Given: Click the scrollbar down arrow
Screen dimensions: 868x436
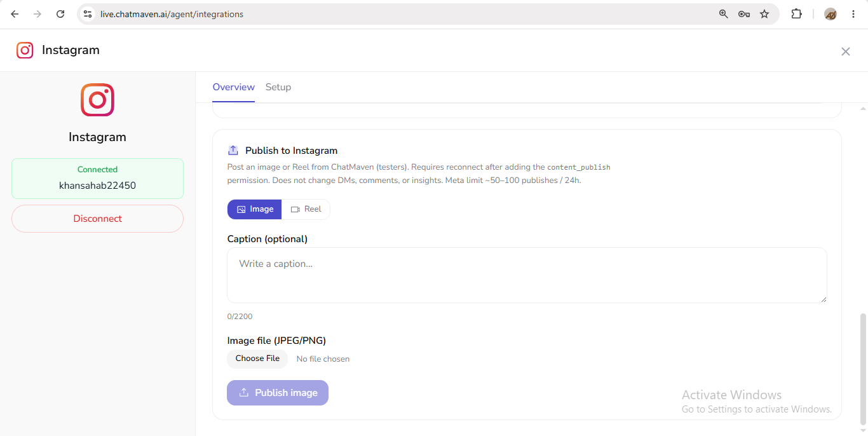Looking at the screenshot, I should tap(863, 430).
